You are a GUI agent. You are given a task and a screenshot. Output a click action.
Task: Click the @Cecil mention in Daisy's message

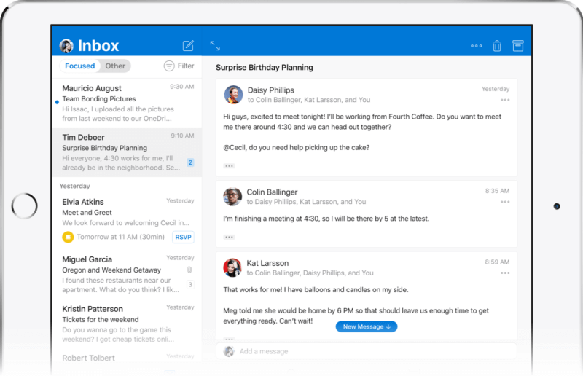pos(234,148)
